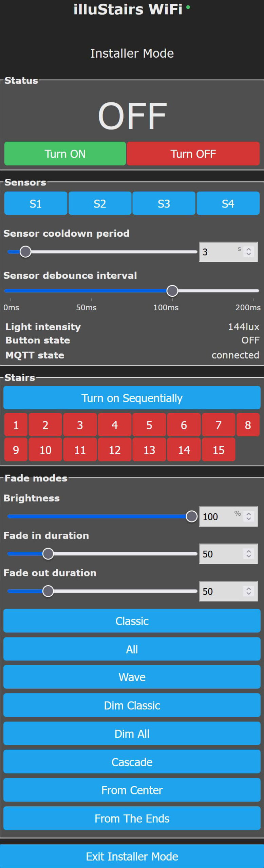
Task: Click the Fade out duration number field
Action: point(221,591)
